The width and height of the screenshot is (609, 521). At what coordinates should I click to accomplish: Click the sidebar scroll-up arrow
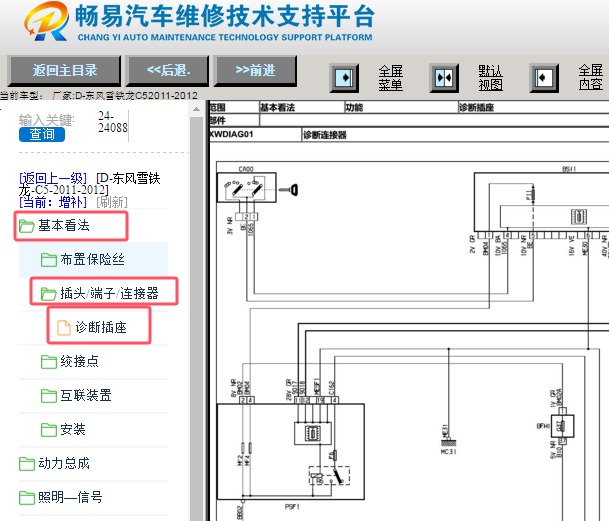pyautogui.click(x=197, y=109)
